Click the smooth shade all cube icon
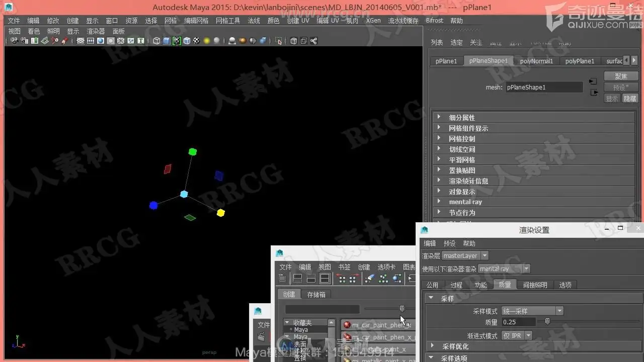The height and width of the screenshot is (362, 644). tap(167, 41)
